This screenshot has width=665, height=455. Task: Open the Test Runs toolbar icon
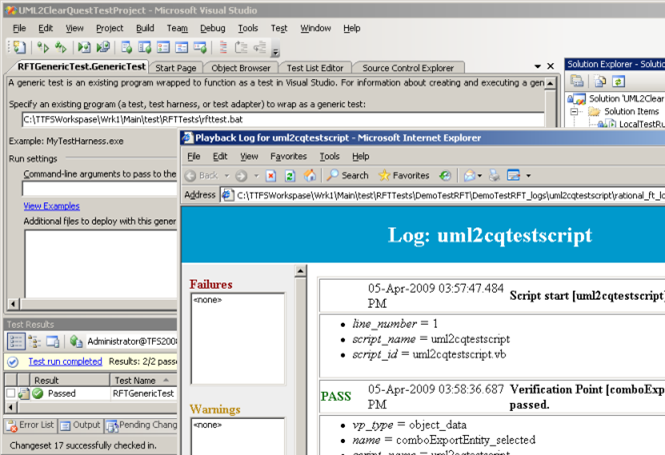pos(200,47)
